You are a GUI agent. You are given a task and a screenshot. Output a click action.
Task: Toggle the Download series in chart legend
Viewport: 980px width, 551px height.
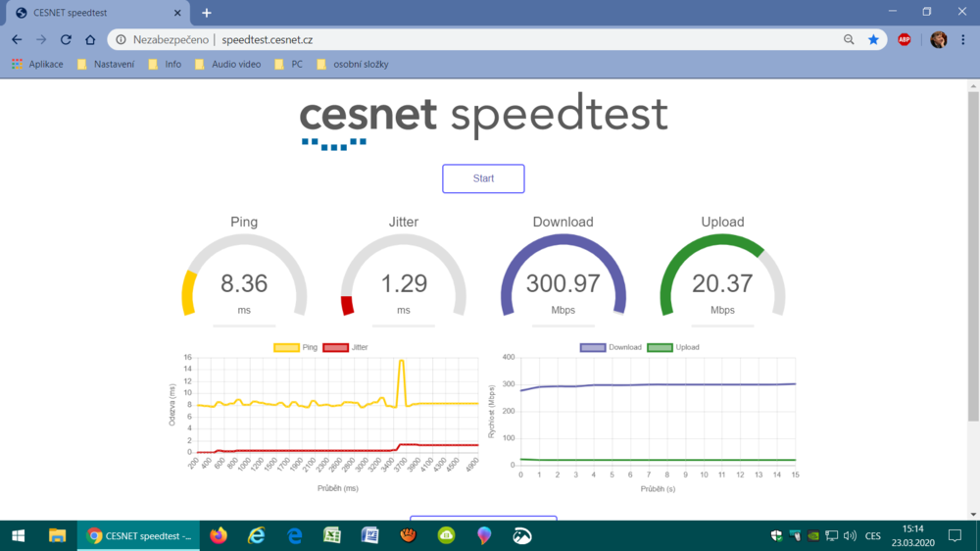[x=611, y=347]
